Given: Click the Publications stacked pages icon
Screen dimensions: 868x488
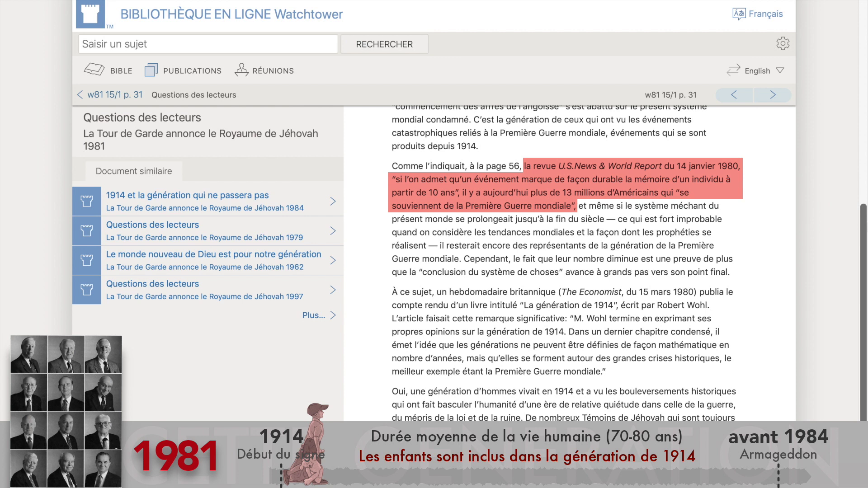Looking at the screenshot, I should 151,70.
